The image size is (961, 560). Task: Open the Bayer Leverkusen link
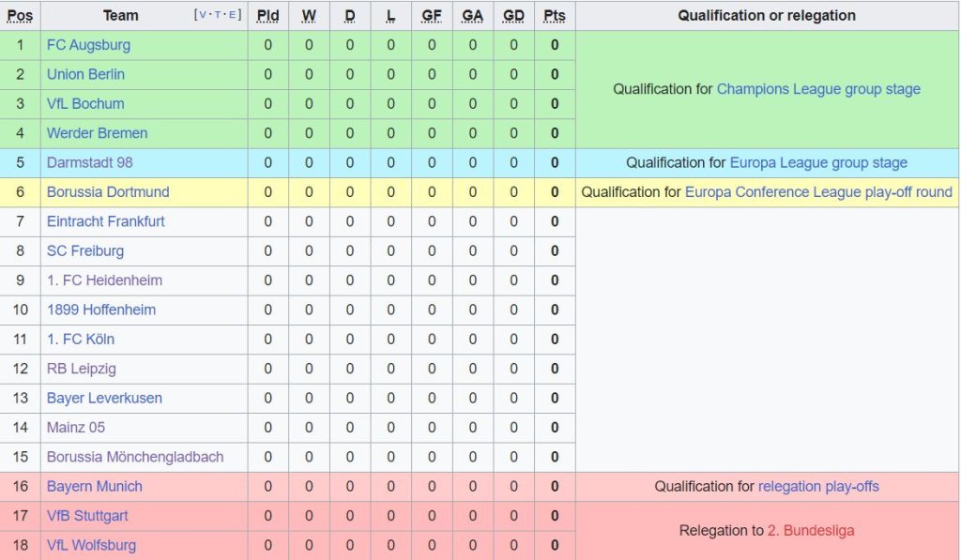[x=104, y=398]
